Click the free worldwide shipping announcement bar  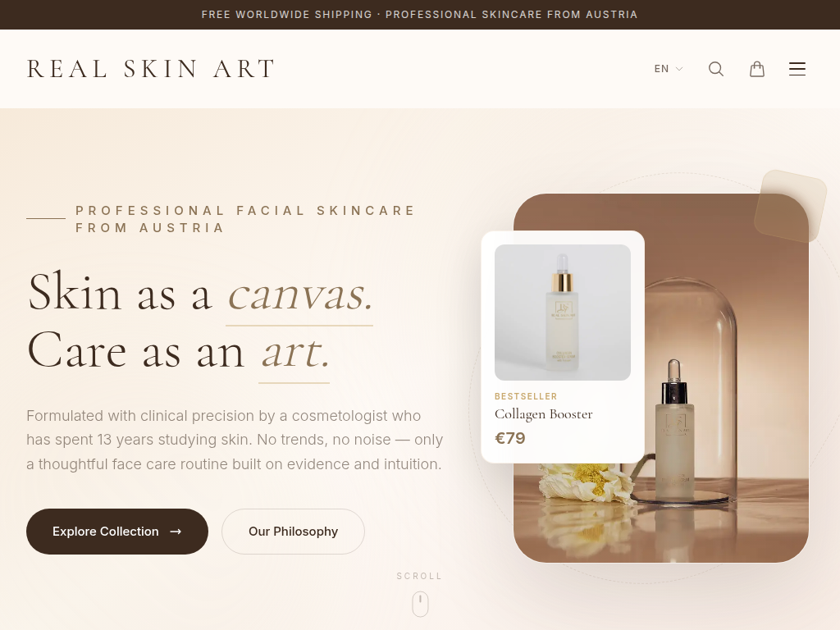coord(420,15)
